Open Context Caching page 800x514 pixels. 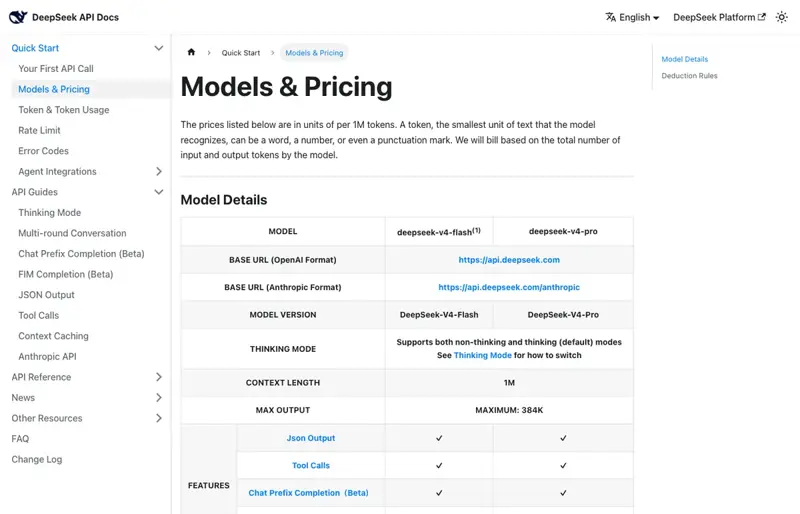(x=54, y=336)
